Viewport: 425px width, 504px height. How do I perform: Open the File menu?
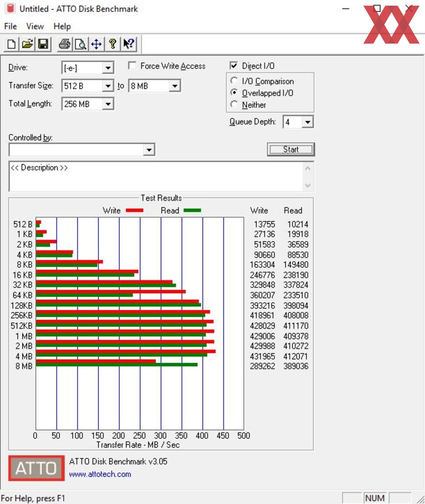click(11, 26)
